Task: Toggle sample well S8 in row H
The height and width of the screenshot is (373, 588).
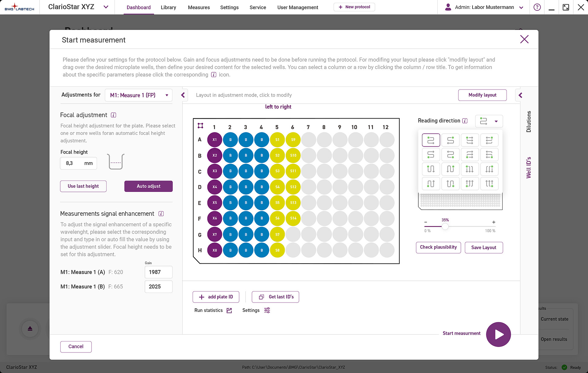Action: tap(277, 250)
